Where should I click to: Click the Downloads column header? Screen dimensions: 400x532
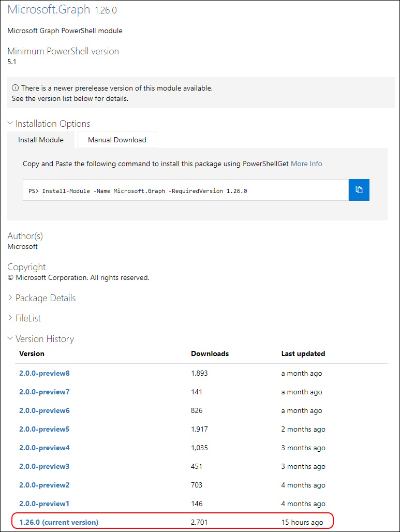(x=210, y=353)
